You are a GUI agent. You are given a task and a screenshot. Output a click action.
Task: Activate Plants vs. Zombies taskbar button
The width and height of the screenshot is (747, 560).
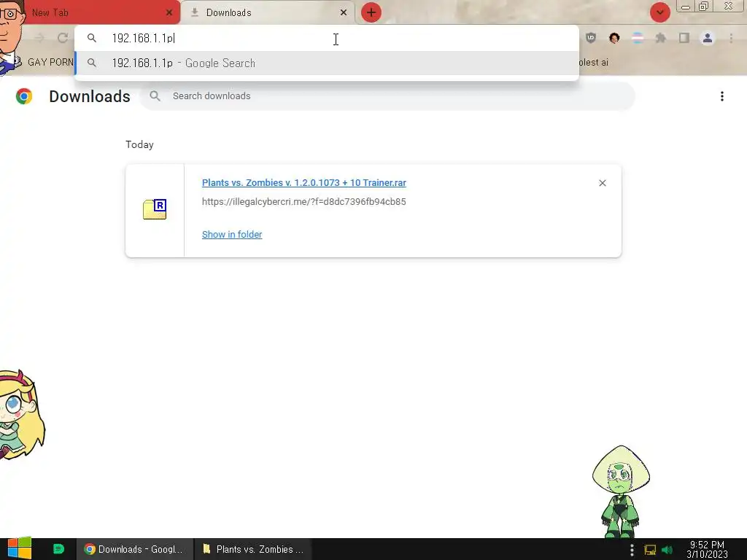click(x=253, y=550)
